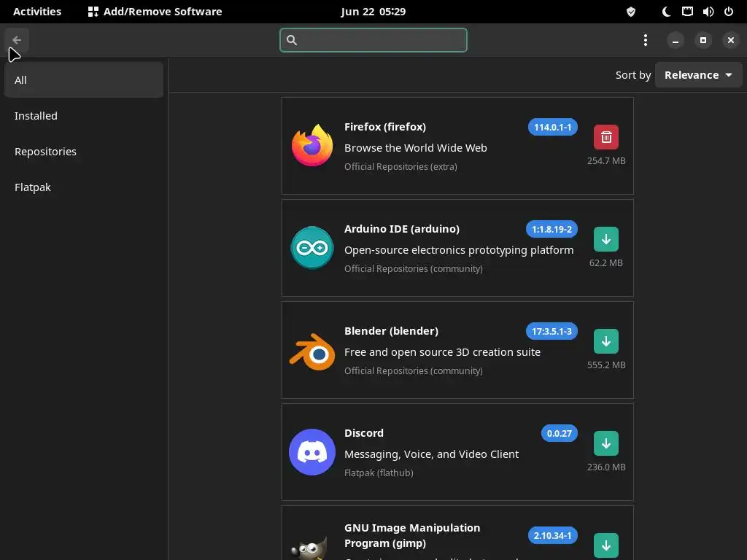Viewport: 747px width, 560px height.
Task: Open the network status tray icon
Action: (x=687, y=12)
